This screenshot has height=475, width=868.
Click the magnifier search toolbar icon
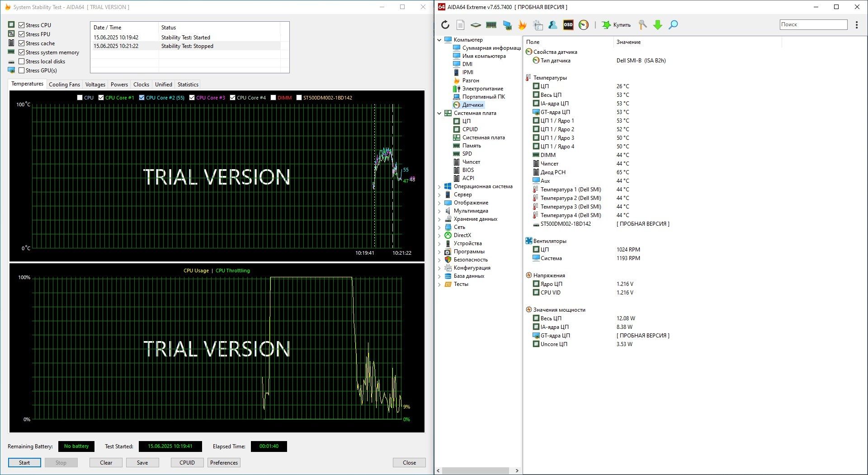point(673,25)
